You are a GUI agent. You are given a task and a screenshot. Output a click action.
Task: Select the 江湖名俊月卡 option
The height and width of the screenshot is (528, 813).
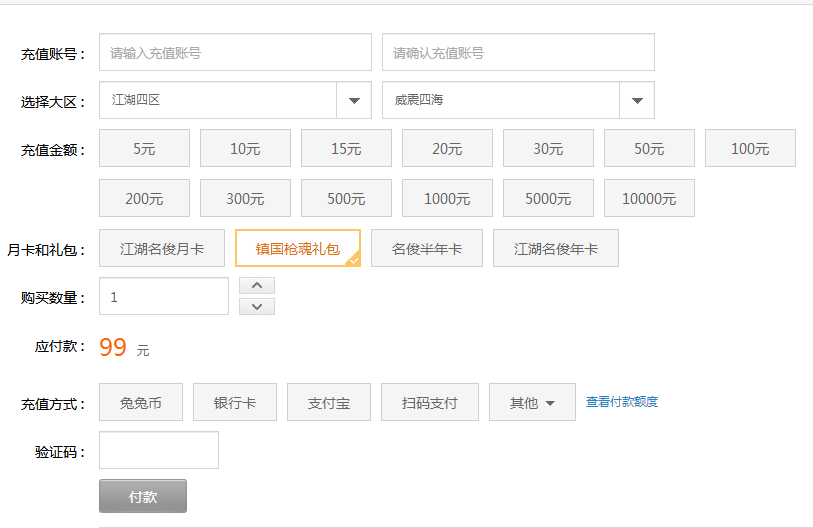[162, 248]
